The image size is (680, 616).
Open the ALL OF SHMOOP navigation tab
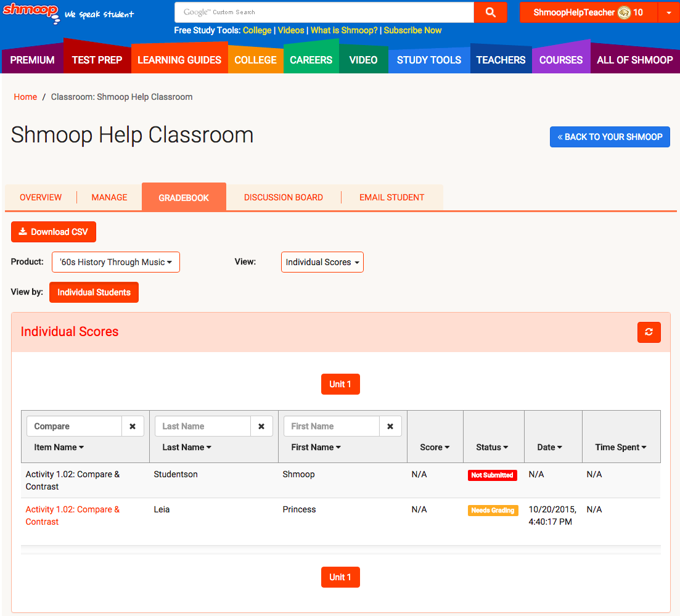(634, 60)
